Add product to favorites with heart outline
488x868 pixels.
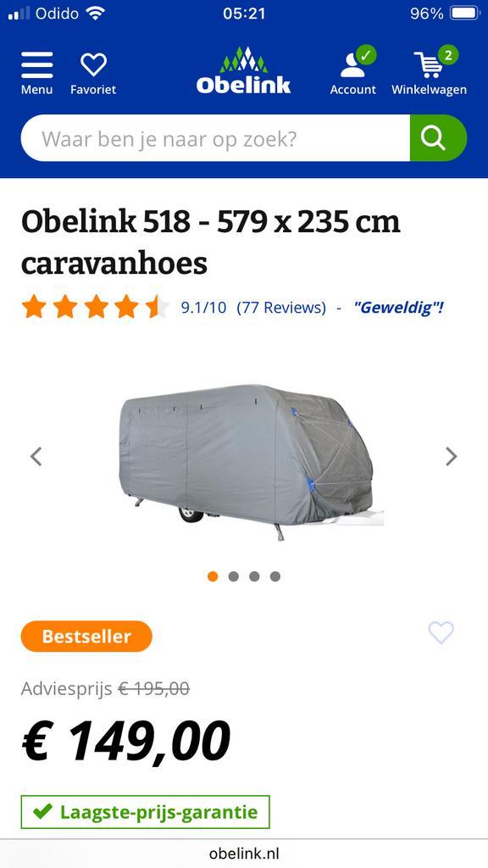[x=441, y=632]
